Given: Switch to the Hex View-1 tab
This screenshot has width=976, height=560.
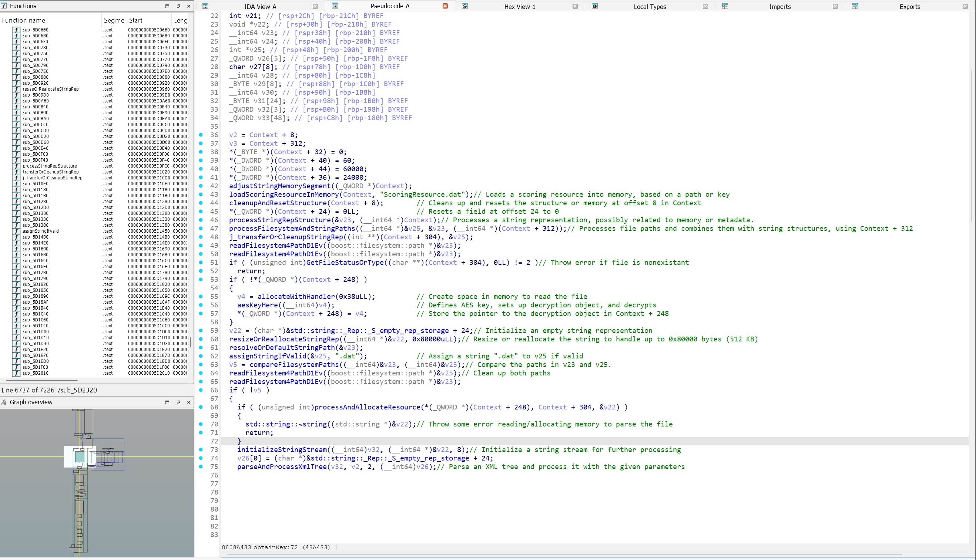Looking at the screenshot, I should click(519, 7).
